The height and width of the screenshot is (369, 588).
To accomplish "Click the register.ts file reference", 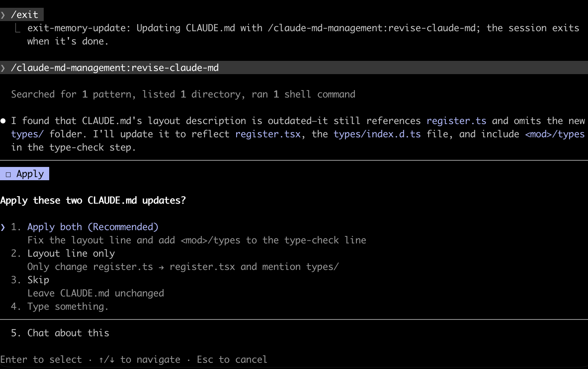I will point(456,121).
